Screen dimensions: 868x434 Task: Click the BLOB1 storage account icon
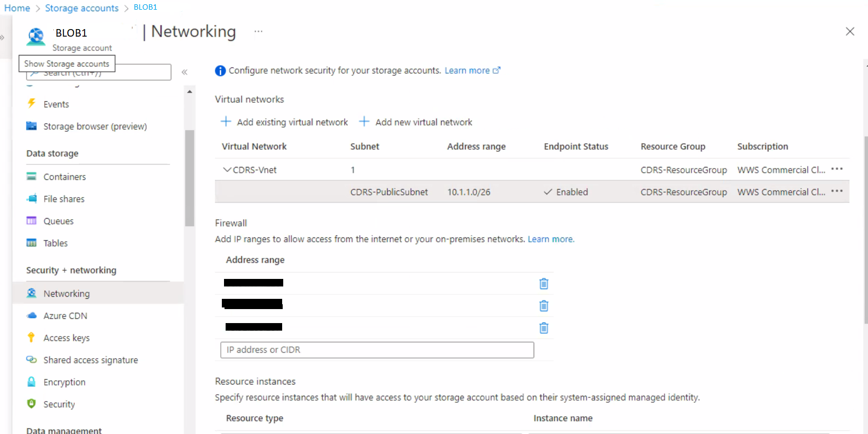click(36, 37)
